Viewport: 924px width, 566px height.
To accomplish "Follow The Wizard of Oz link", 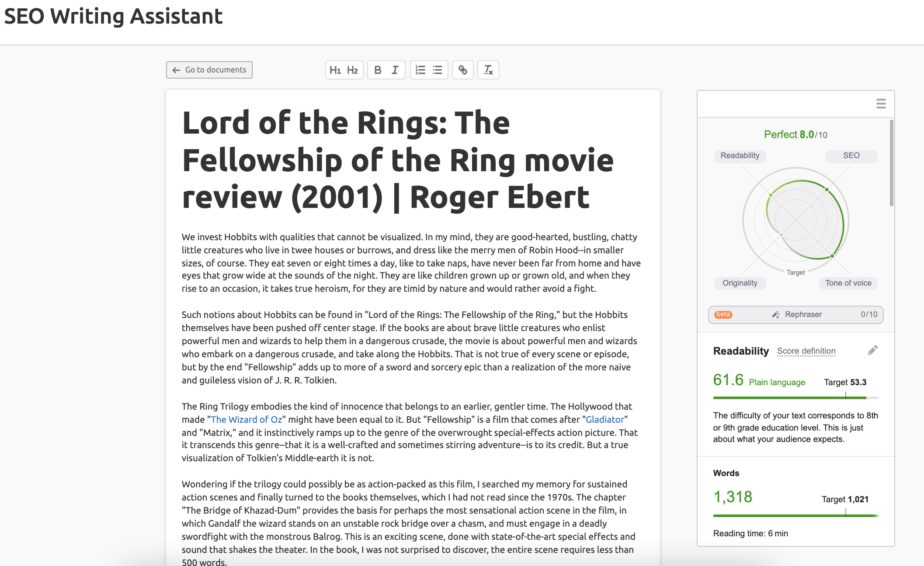I will click(x=247, y=419).
